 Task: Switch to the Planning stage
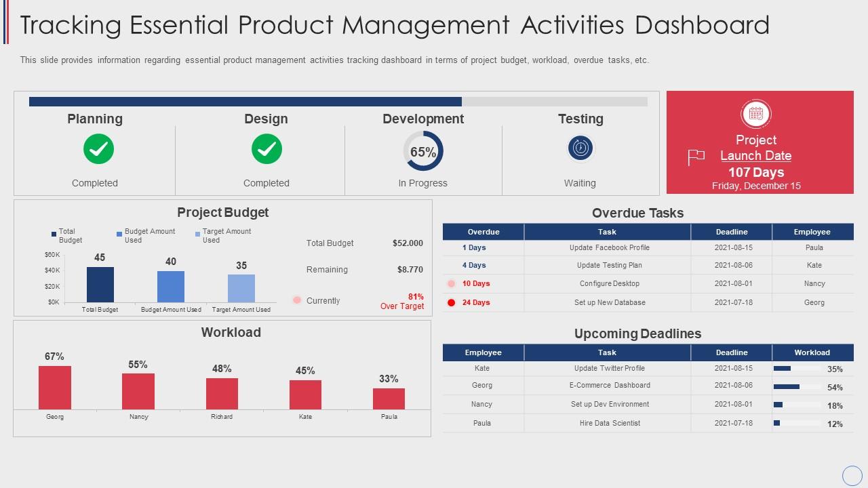(95, 119)
